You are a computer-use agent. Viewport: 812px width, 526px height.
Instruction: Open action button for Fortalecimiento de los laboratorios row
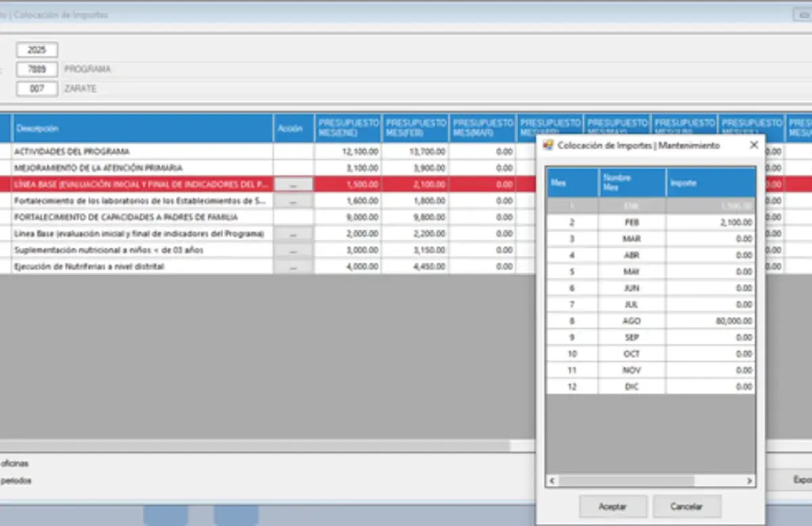click(x=294, y=201)
